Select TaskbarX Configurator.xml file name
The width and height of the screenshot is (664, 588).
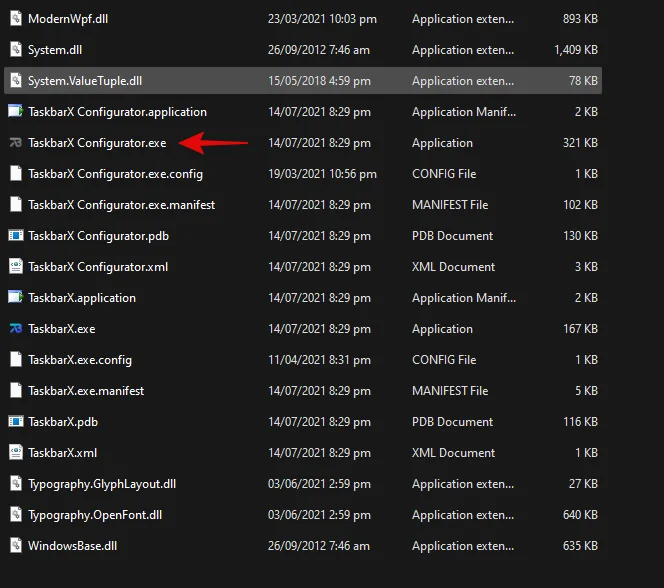[98, 267]
